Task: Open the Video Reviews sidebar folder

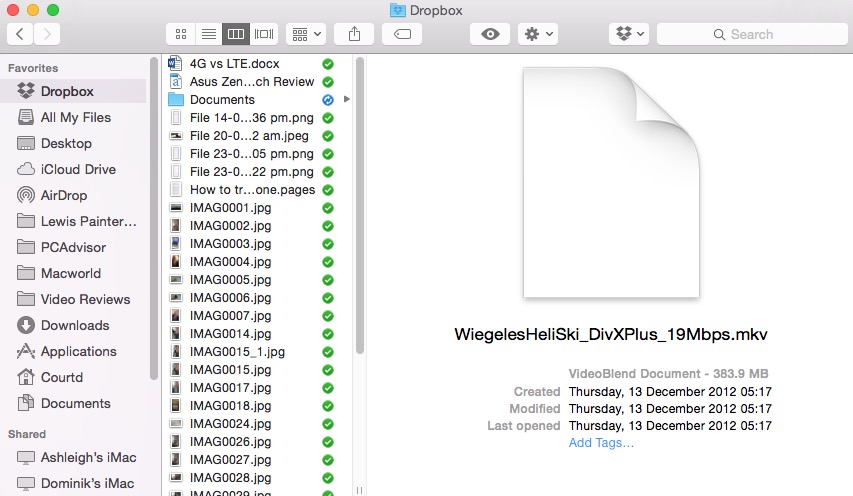Action: click(73, 299)
